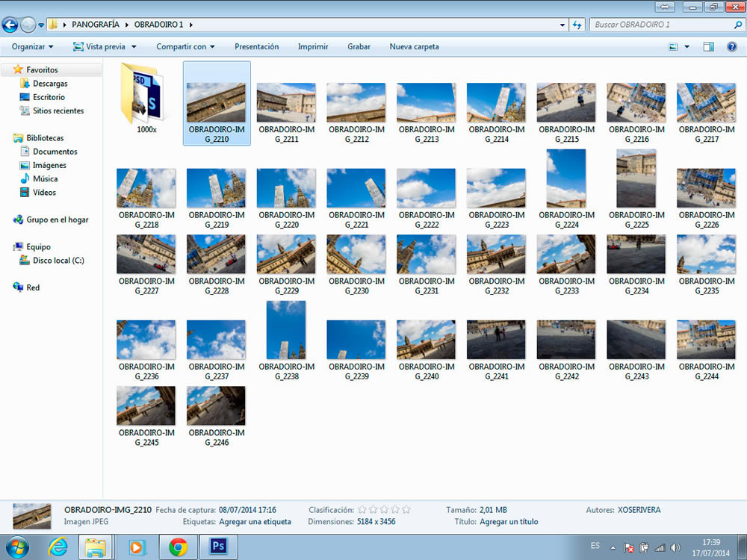Set rating with the fifth star
This screenshot has height=560, width=747.
[406, 510]
